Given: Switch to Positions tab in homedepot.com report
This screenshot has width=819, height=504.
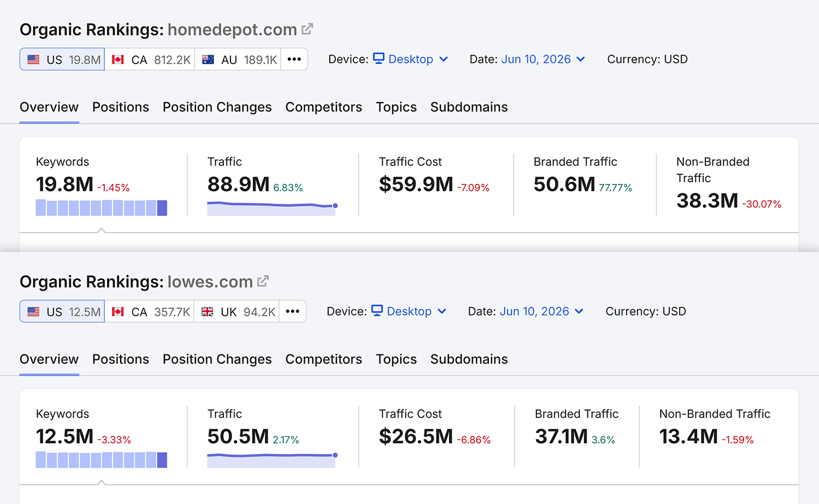Looking at the screenshot, I should point(121,107).
